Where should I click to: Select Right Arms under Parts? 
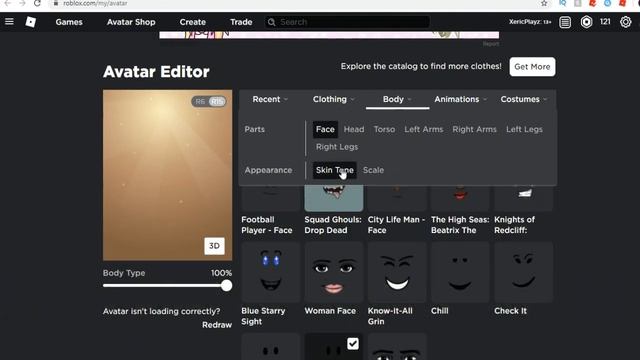pyautogui.click(x=474, y=129)
